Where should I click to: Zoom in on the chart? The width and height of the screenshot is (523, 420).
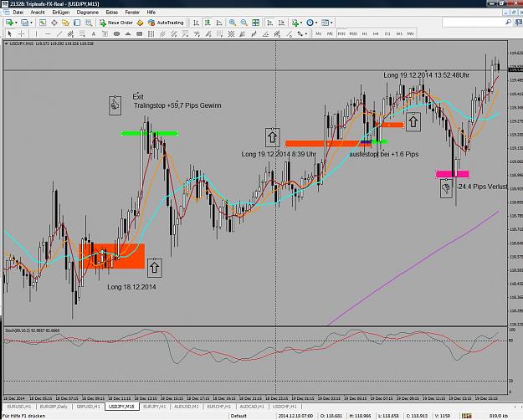click(233, 23)
